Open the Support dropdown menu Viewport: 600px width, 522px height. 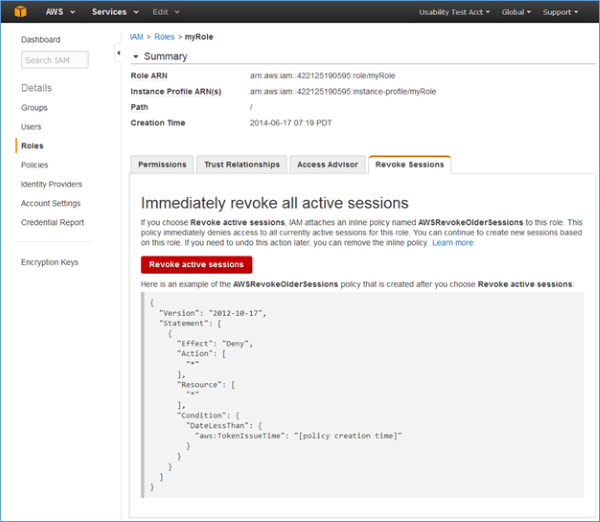coord(560,12)
